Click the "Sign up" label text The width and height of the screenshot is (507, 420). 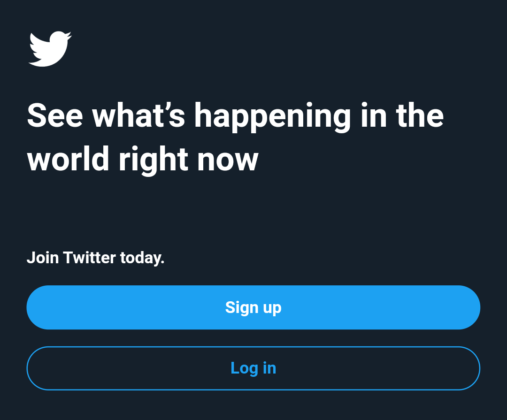tap(253, 307)
